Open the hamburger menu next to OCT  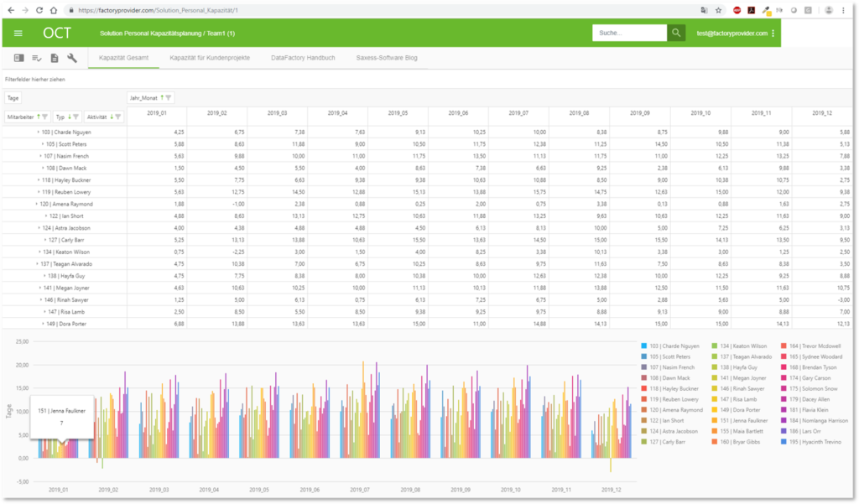pyautogui.click(x=18, y=34)
